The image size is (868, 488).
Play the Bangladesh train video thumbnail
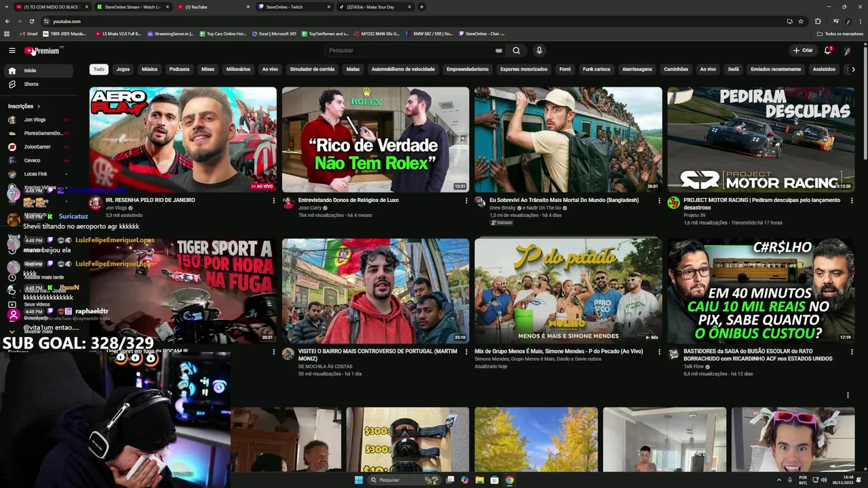tap(568, 140)
